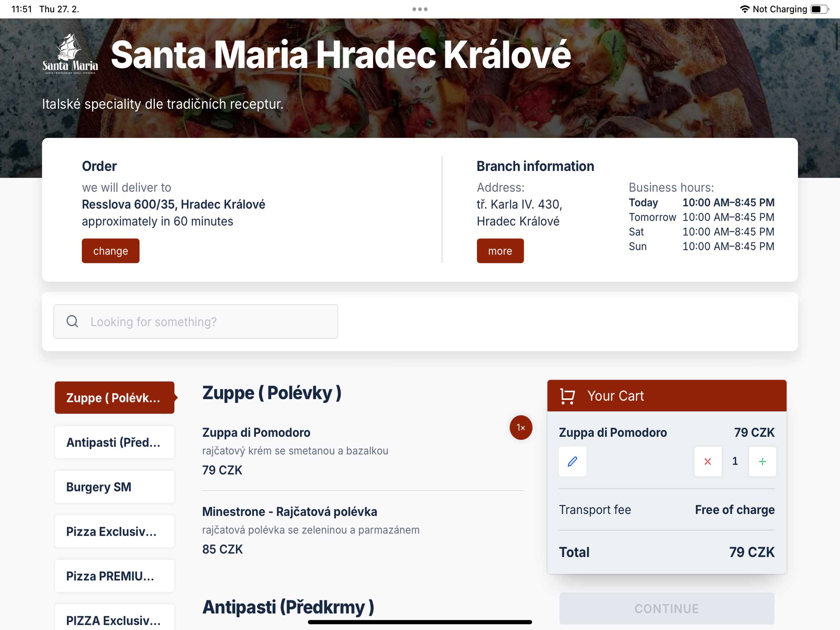The width and height of the screenshot is (840, 630).
Task: Click 'Free of charge' transport fee value
Action: [735, 510]
